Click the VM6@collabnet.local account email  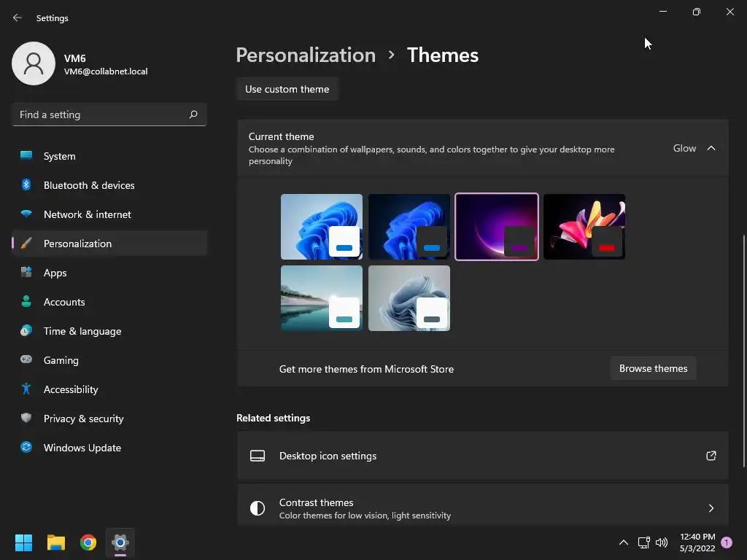click(x=106, y=71)
